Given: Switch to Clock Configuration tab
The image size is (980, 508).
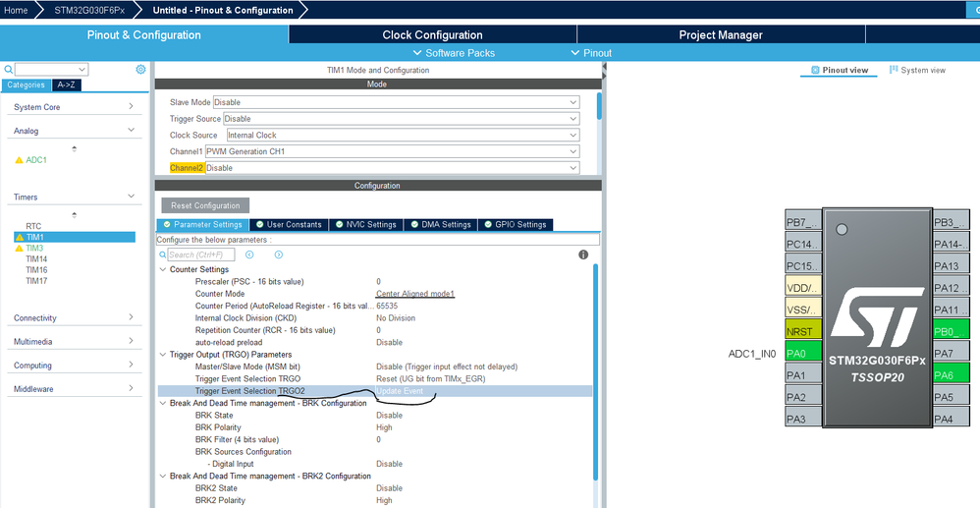Looking at the screenshot, I should tap(432, 35).
